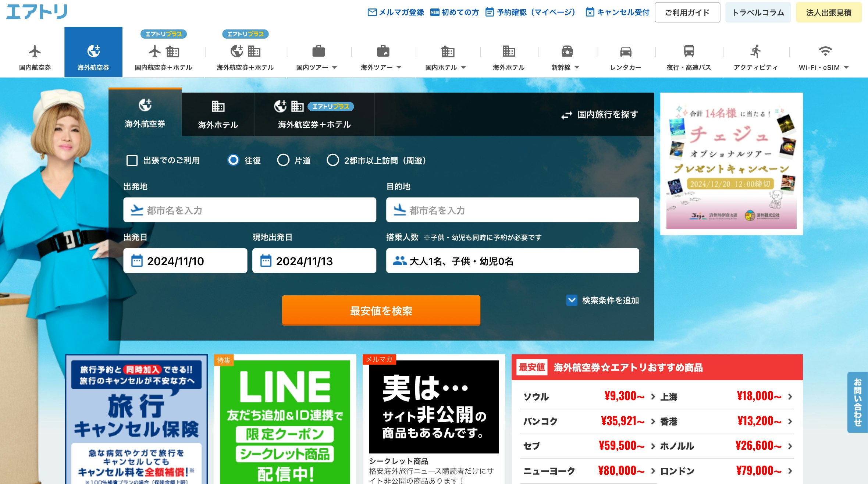Open the LINE coupon banner
The image size is (868, 484).
(285, 422)
